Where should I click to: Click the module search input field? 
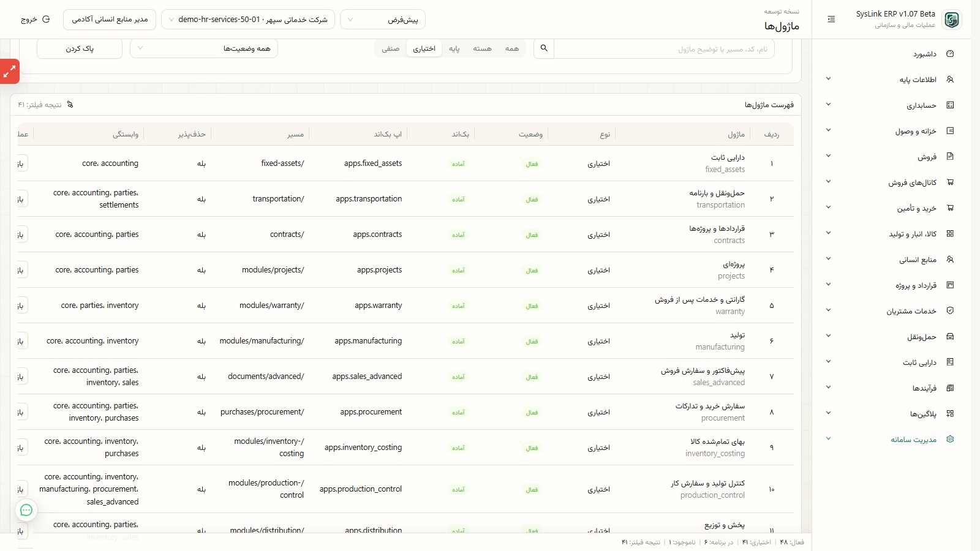[664, 48]
